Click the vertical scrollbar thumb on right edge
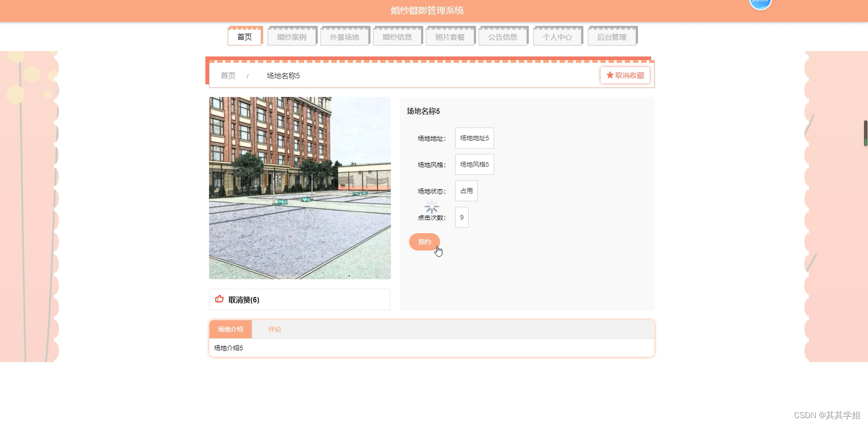 point(866,133)
